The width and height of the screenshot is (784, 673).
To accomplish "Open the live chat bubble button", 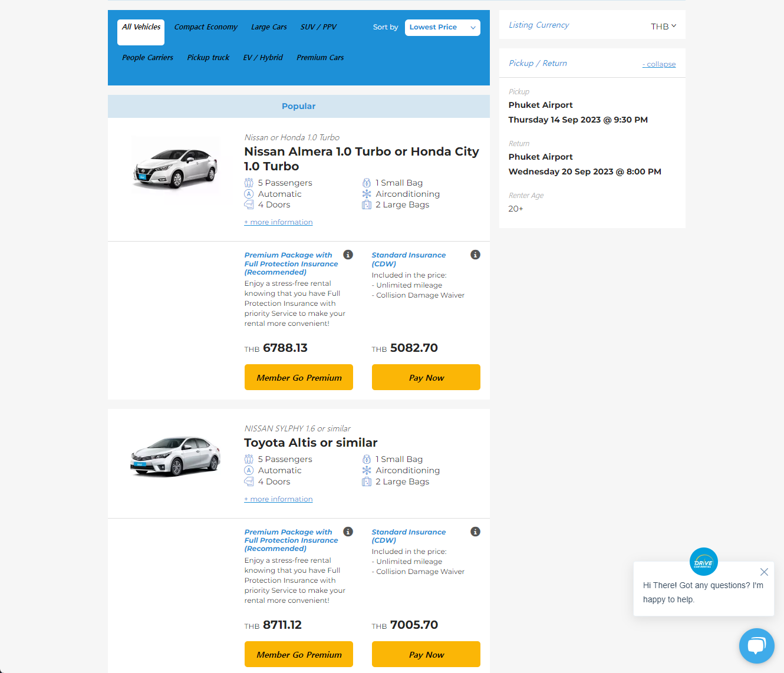I will click(x=756, y=646).
